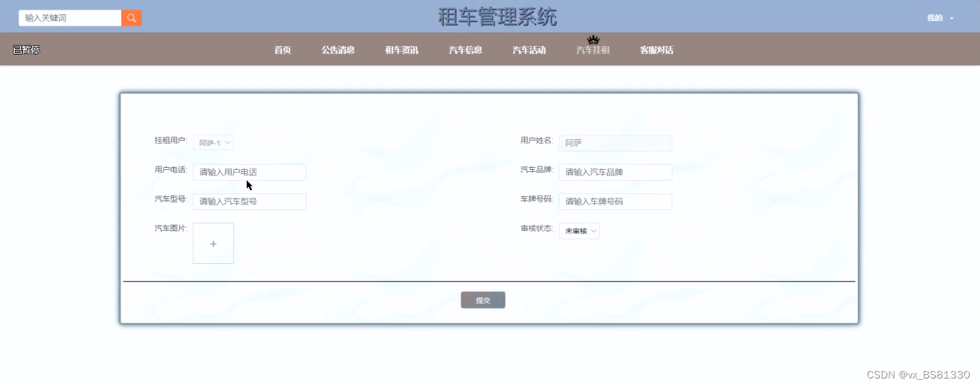Open 客服对话 navigation item
Screen dimensions: 980x386
656,50
